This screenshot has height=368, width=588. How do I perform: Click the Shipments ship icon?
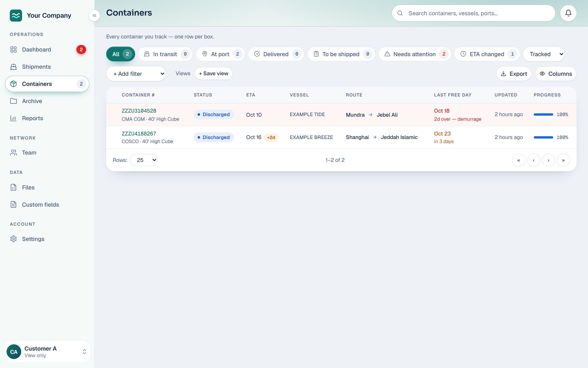coord(13,67)
